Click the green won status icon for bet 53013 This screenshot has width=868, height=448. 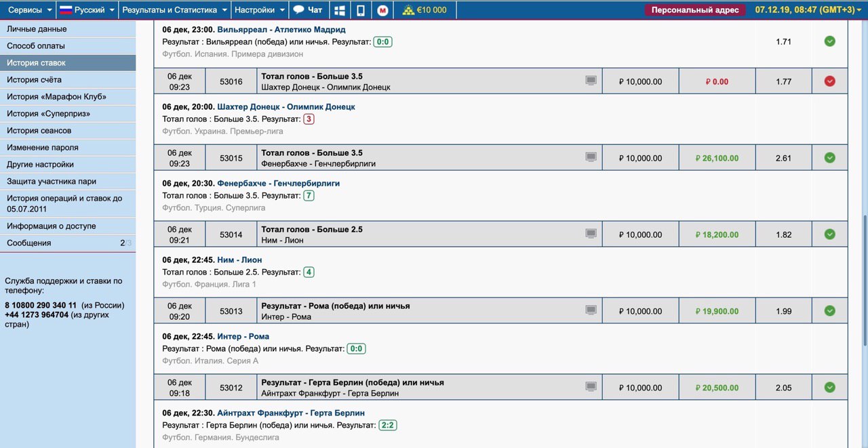[x=829, y=311]
